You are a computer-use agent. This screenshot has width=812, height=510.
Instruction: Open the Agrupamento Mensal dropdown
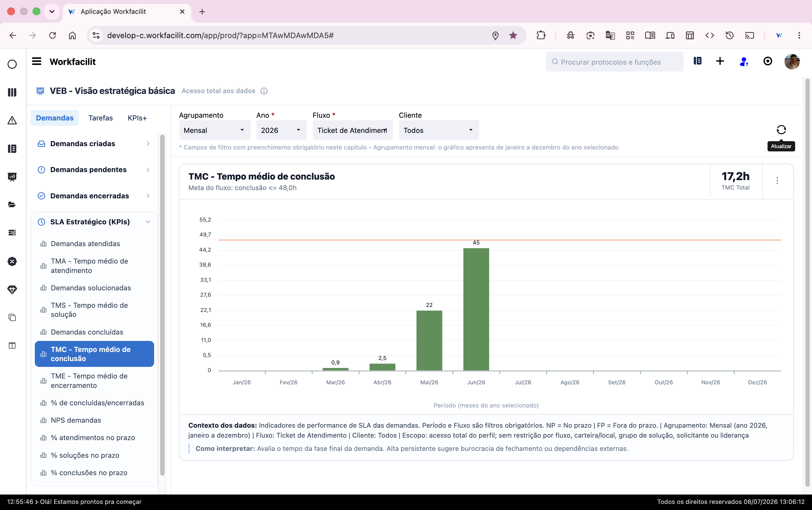(x=215, y=130)
